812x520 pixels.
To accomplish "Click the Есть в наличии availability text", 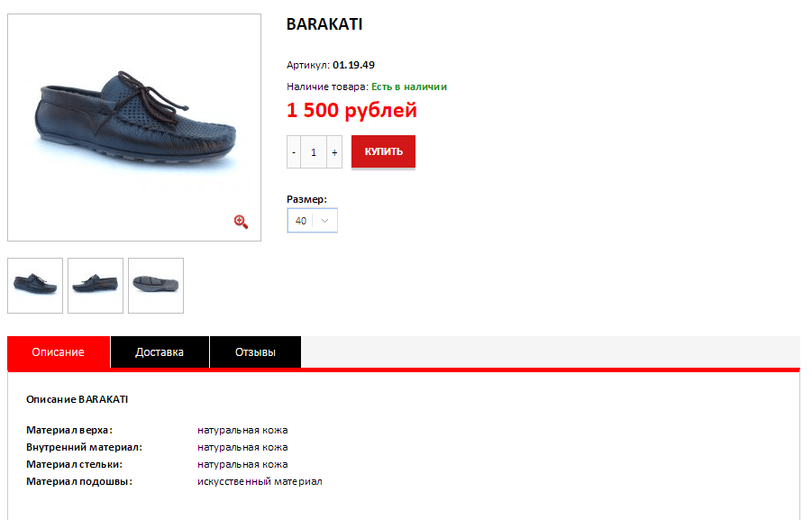I will [409, 87].
